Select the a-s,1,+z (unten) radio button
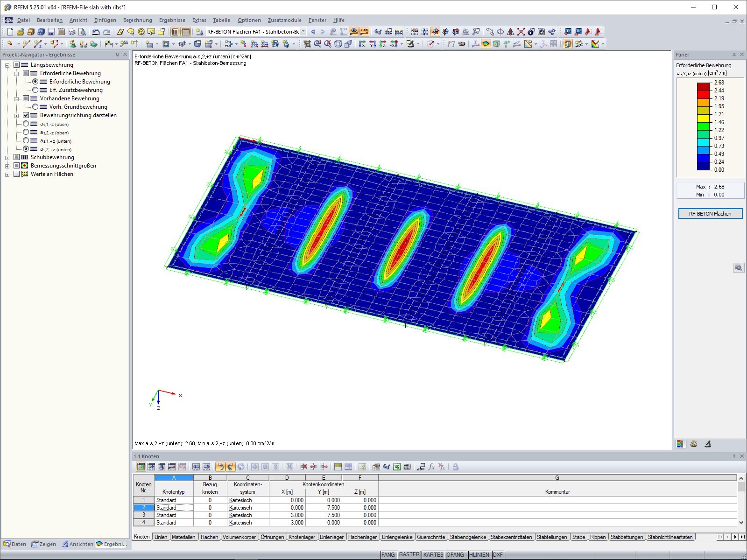This screenshot has height=560, width=747. pos(26,140)
